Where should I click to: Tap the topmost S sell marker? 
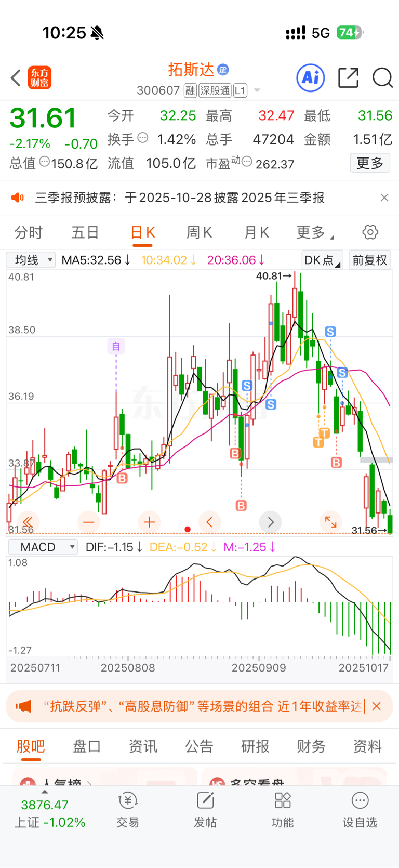point(330,332)
